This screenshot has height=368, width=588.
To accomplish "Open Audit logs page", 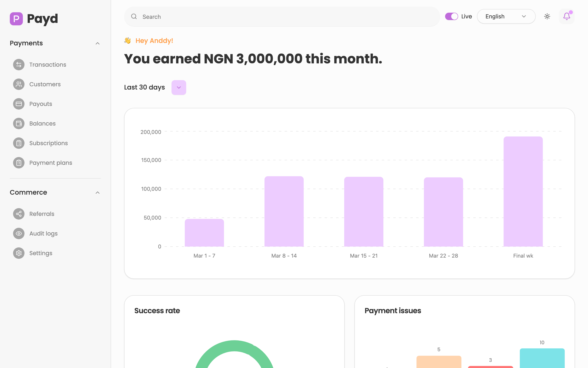I will (x=43, y=233).
